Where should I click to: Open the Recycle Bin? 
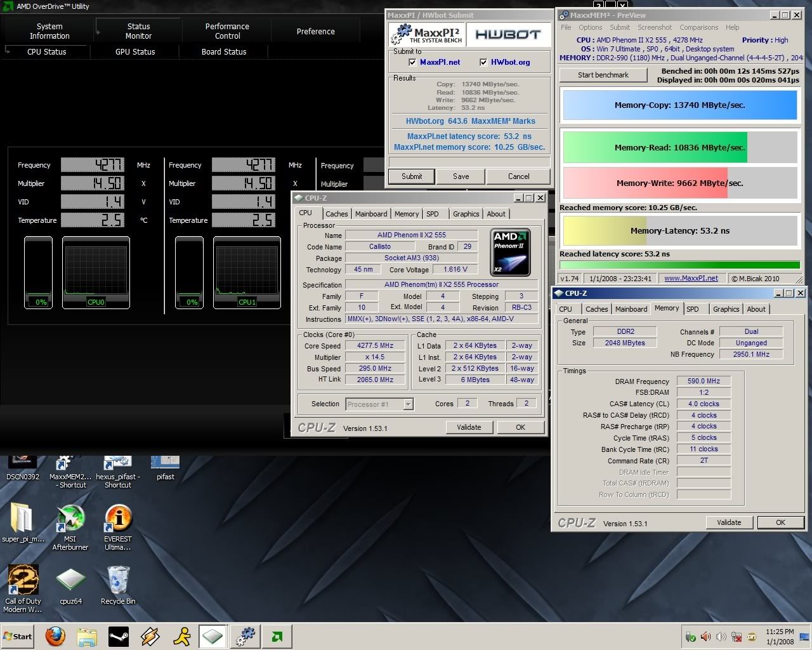(x=118, y=587)
